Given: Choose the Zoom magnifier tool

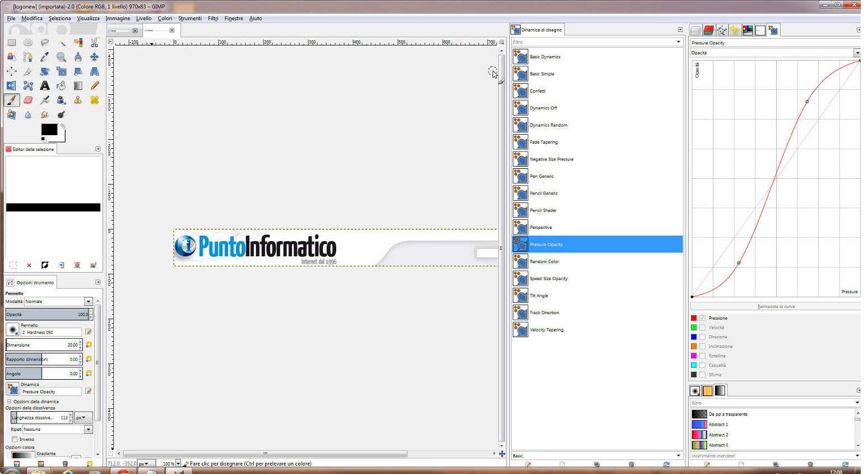Looking at the screenshot, I should coord(61,57).
